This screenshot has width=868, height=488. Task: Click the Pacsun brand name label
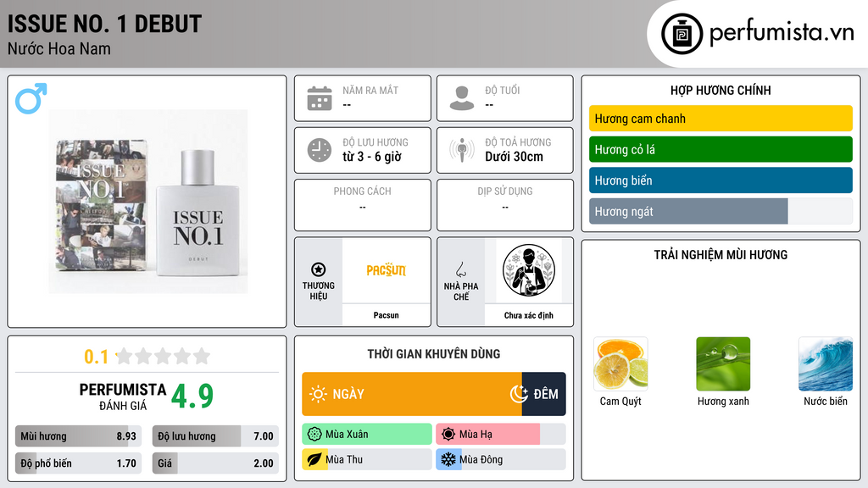[386, 315]
